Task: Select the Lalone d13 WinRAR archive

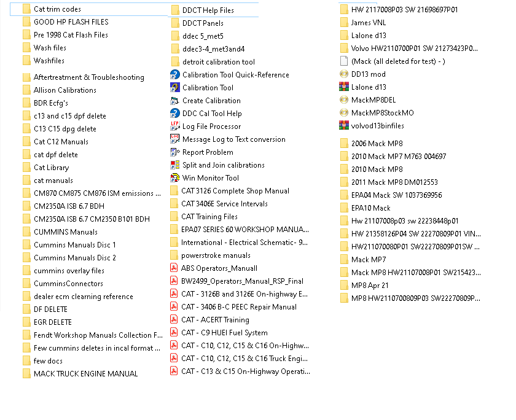Action: (372, 87)
